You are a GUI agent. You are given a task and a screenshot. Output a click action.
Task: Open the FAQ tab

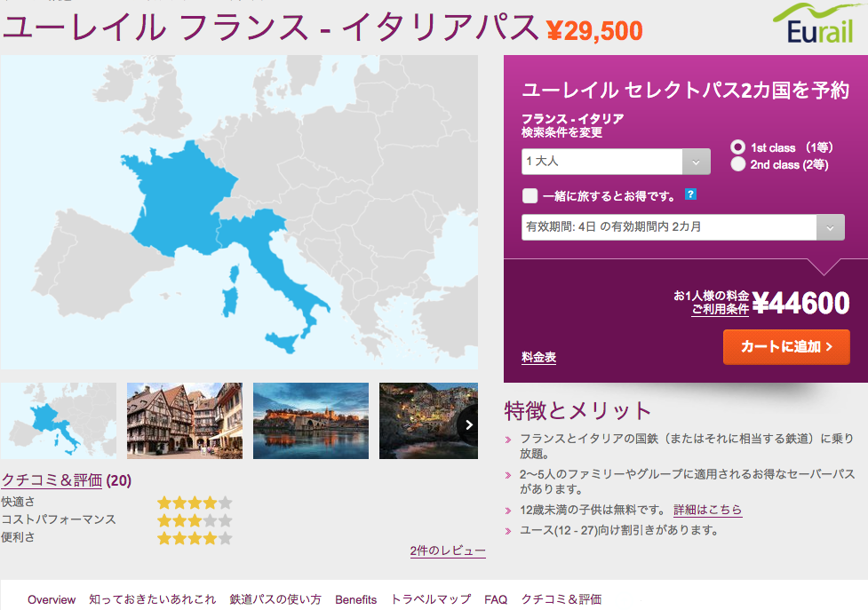click(x=496, y=599)
